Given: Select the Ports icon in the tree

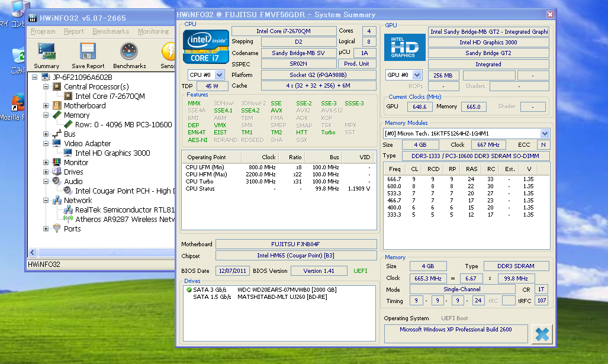Looking at the screenshot, I should [x=57, y=228].
